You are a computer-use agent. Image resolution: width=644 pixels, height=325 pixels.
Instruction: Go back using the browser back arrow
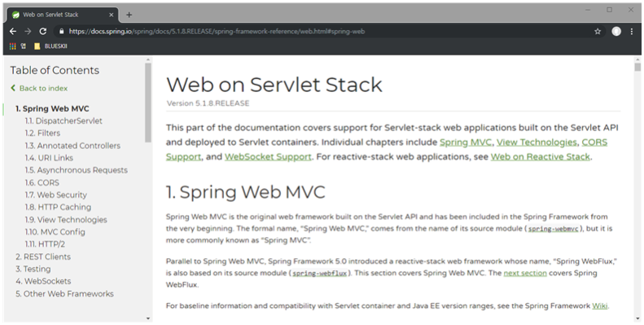[x=13, y=31]
